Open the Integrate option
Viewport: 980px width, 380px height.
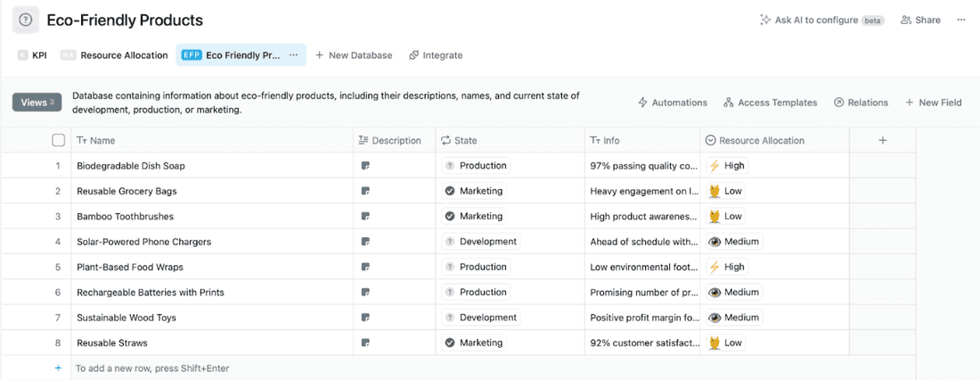436,55
